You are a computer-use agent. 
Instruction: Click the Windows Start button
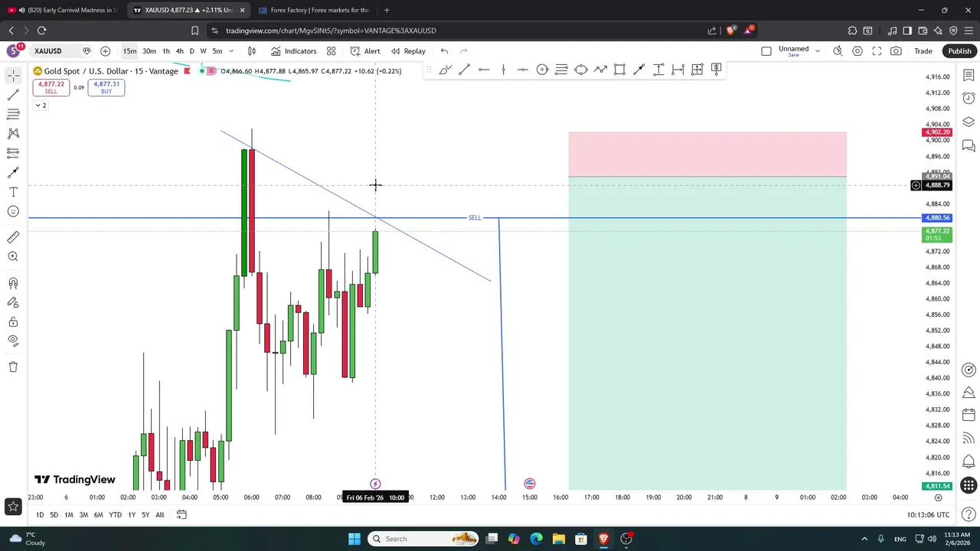[x=354, y=539]
